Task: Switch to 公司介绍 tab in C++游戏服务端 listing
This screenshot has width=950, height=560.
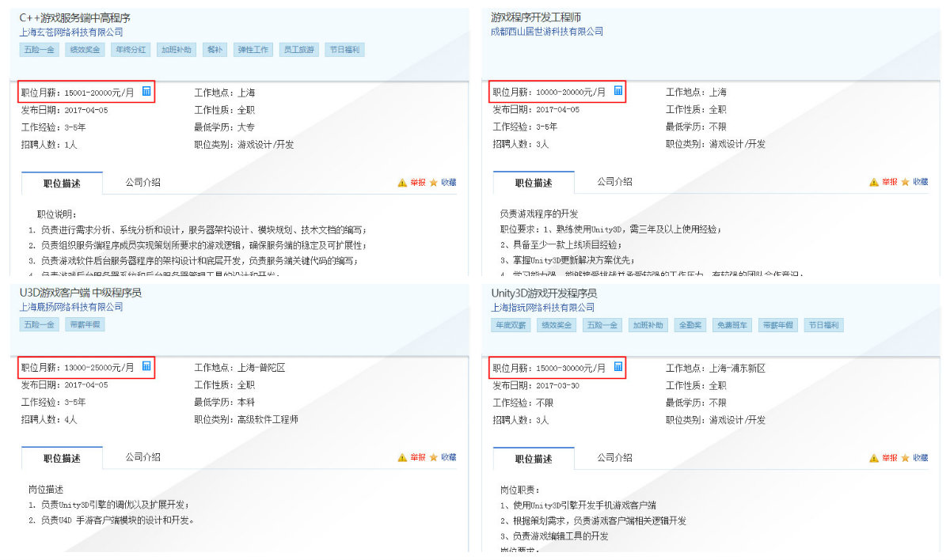Action: (142, 183)
